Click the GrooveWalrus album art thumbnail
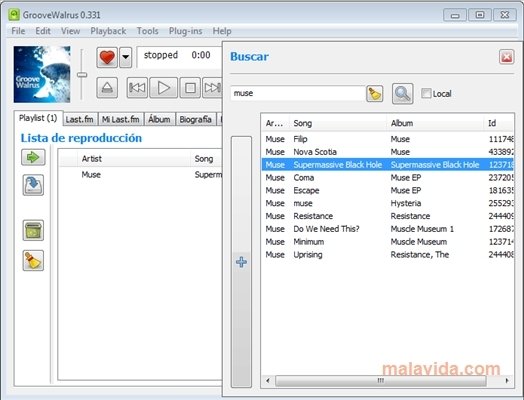Image resolution: width=524 pixels, height=400 pixels. (x=42, y=74)
